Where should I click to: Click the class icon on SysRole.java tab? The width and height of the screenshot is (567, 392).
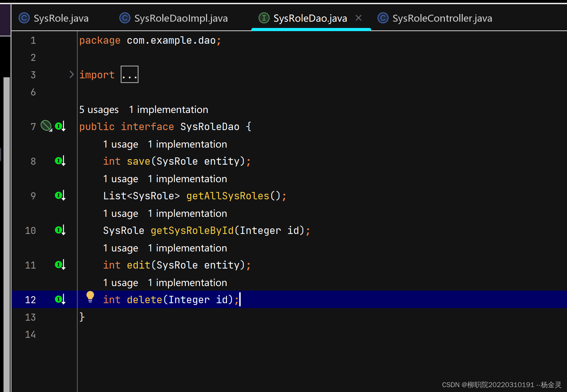click(23, 18)
